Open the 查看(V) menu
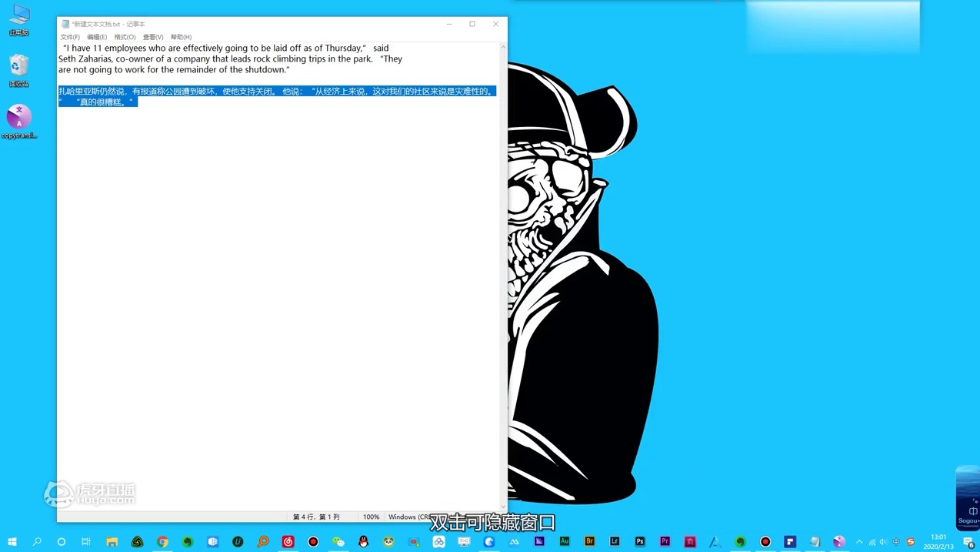Viewport: 980px width, 552px height. click(153, 37)
